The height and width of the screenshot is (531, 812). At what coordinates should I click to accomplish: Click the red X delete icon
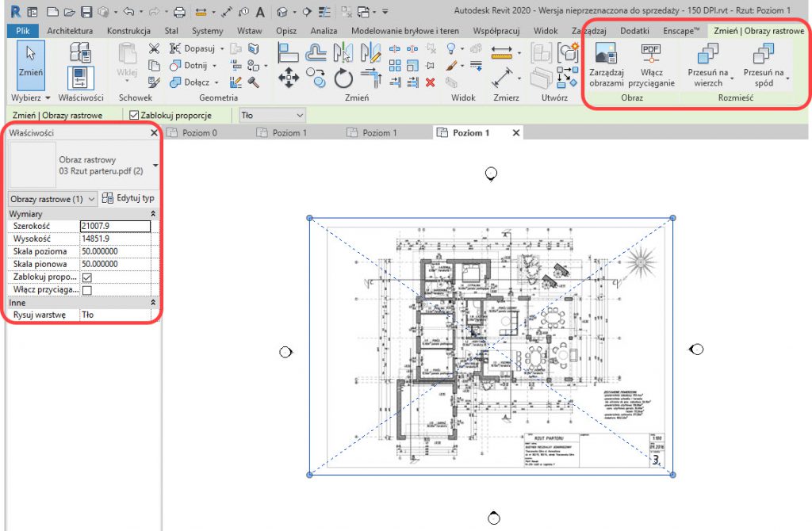(x=430, y=81)
